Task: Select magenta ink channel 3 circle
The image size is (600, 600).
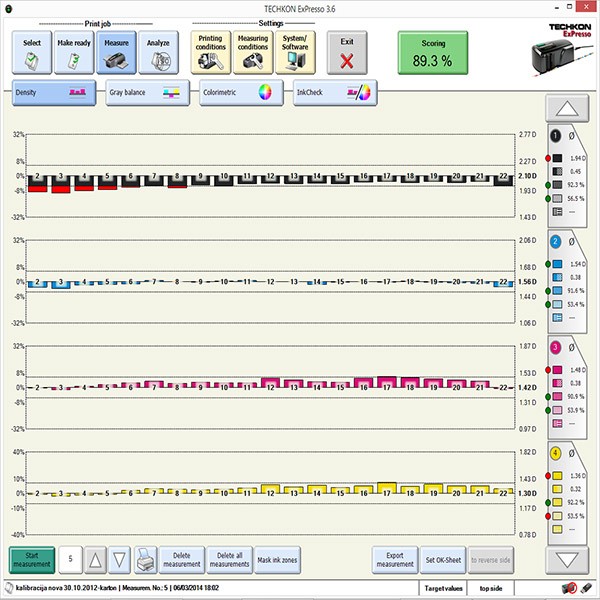Action: pyautogui.click(x=555, y=347)
